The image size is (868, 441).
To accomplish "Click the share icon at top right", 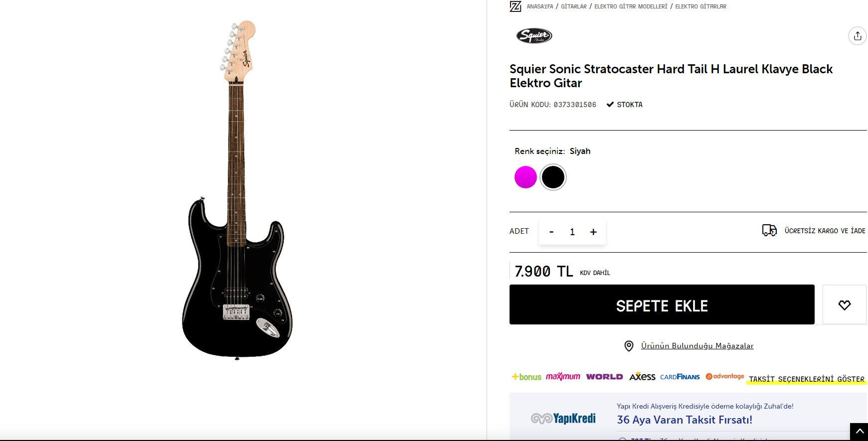I will coord(857,36).
